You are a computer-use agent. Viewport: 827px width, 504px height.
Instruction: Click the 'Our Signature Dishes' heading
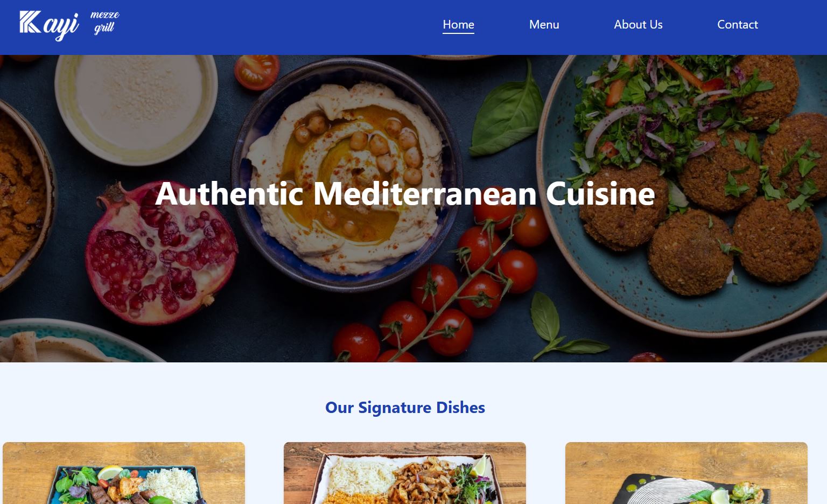[405, 408]
